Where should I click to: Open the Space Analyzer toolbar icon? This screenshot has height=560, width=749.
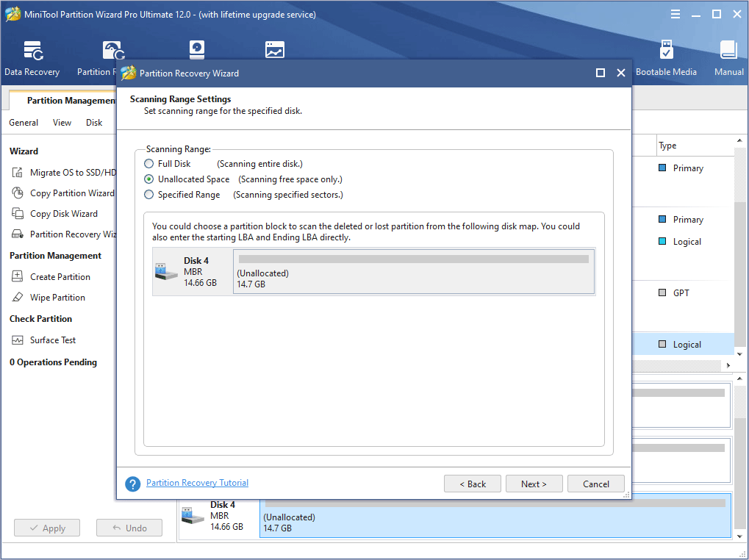275,50
